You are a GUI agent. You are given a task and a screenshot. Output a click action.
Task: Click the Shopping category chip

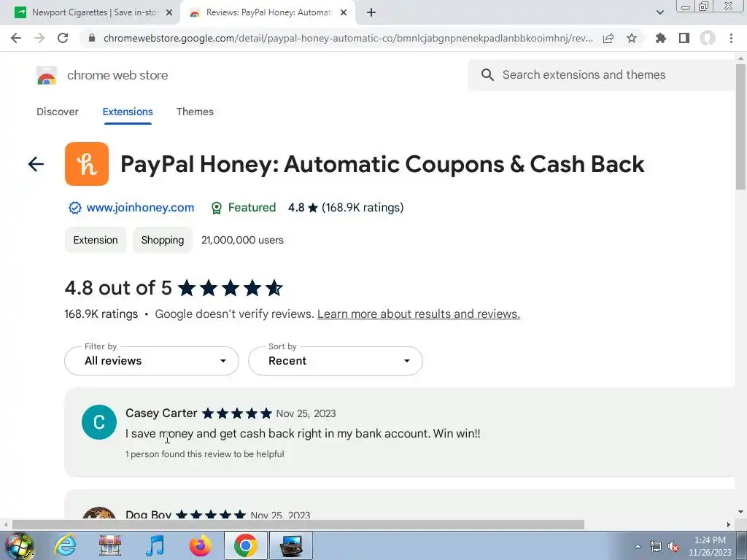click(163, 240)
